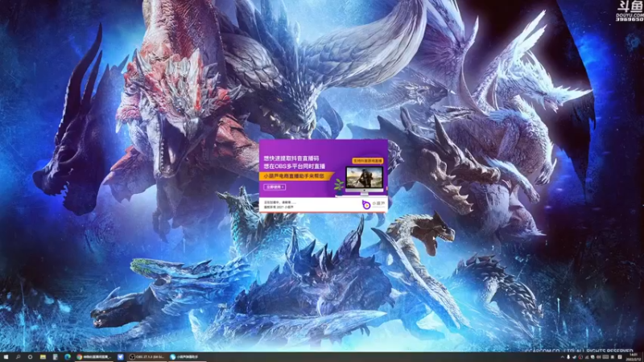644x362 pixels.
Task: Click the red circular tray icon
Action: point(580,357)
